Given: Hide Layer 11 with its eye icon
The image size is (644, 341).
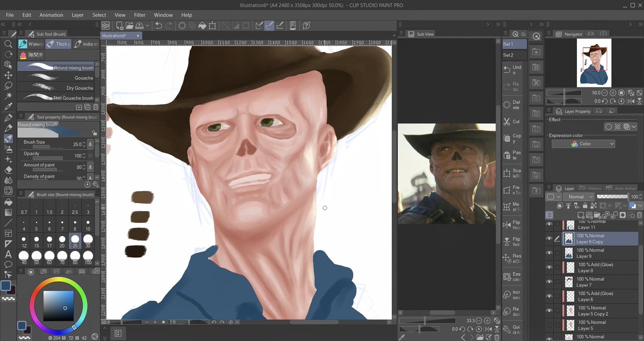Looking at the screenshot, I should coord(549,224).
